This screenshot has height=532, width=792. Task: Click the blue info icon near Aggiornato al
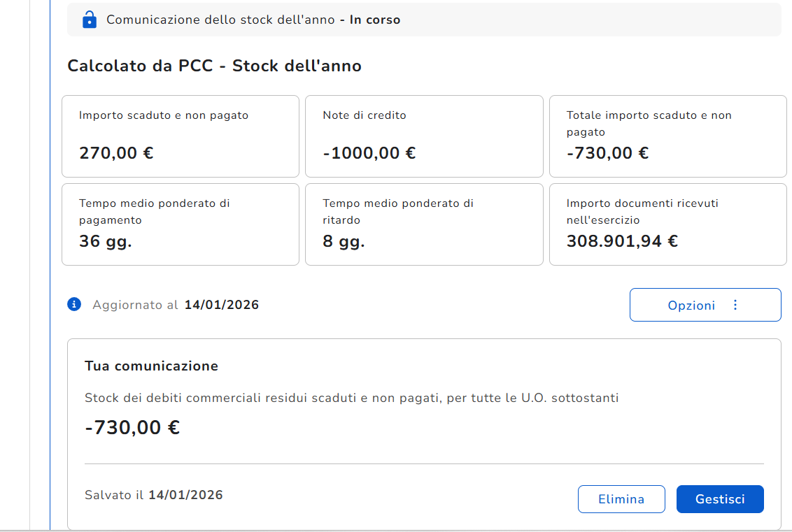point(74,304)
